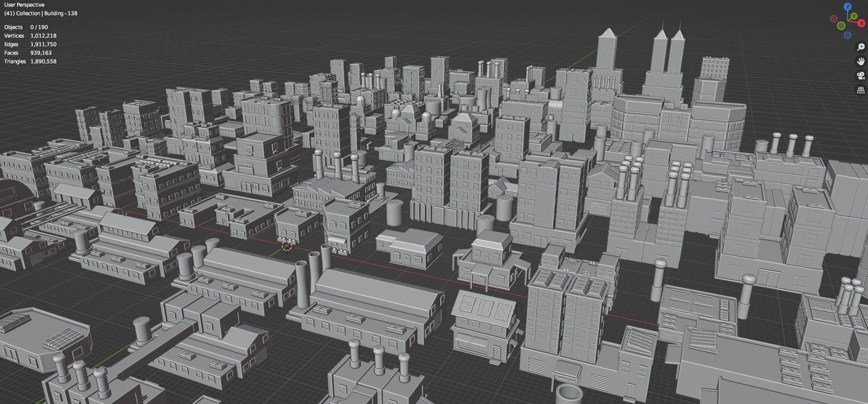Viewport: 868px width, 404px height.
Task: Toggle the camera view icon
Action: coord(860,75)
